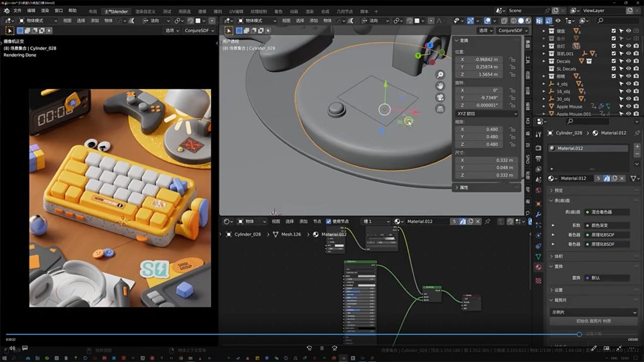Lock the X location value

[x=513, y=59]
